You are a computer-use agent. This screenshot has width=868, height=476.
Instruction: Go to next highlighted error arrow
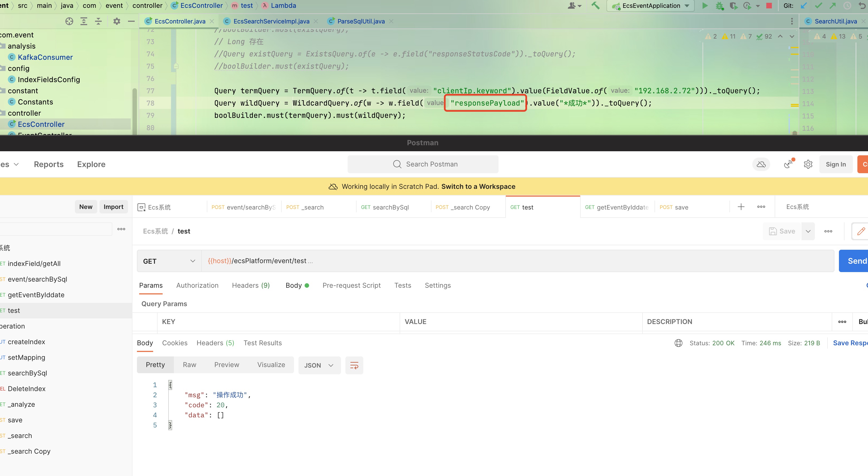pos(792,36)
